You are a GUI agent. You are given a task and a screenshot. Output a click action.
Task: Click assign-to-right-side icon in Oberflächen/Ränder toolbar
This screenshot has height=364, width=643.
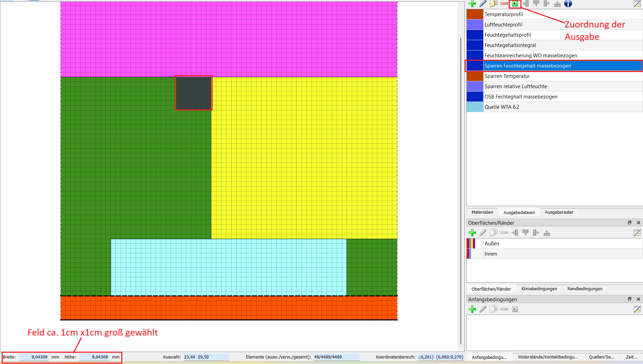point(536,233)
